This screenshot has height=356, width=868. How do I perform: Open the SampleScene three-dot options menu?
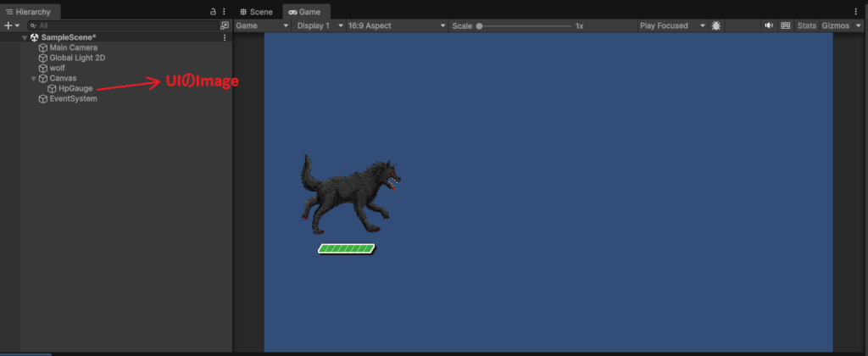pos(225,37)
